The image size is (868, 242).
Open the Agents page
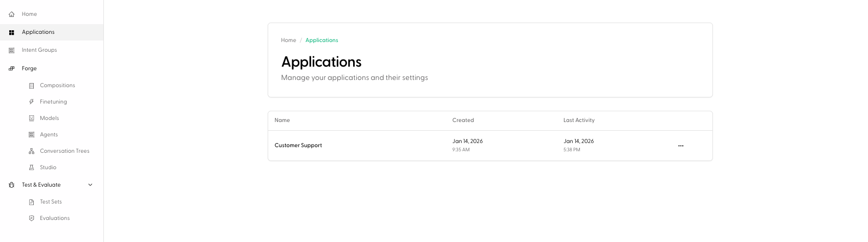[49, 135]
